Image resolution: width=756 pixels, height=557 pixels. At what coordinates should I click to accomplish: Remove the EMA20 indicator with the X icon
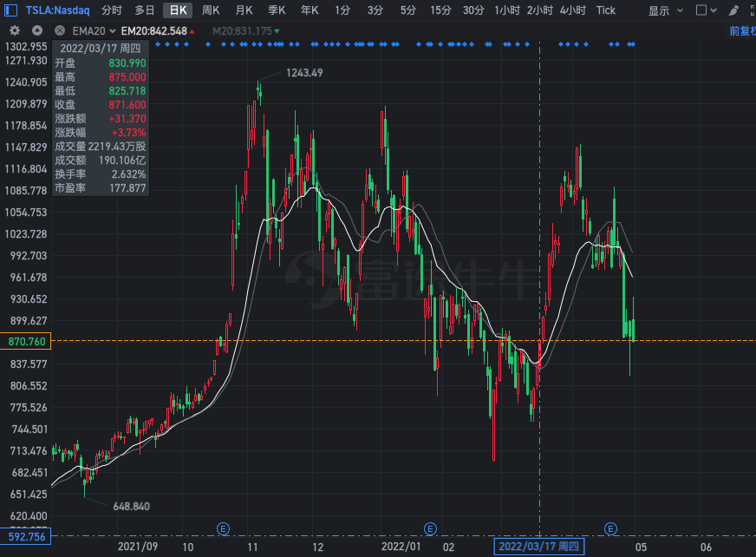pos(60,31)
